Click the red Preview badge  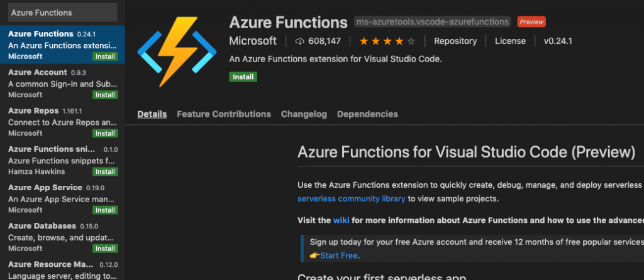[x=531, y=22]
